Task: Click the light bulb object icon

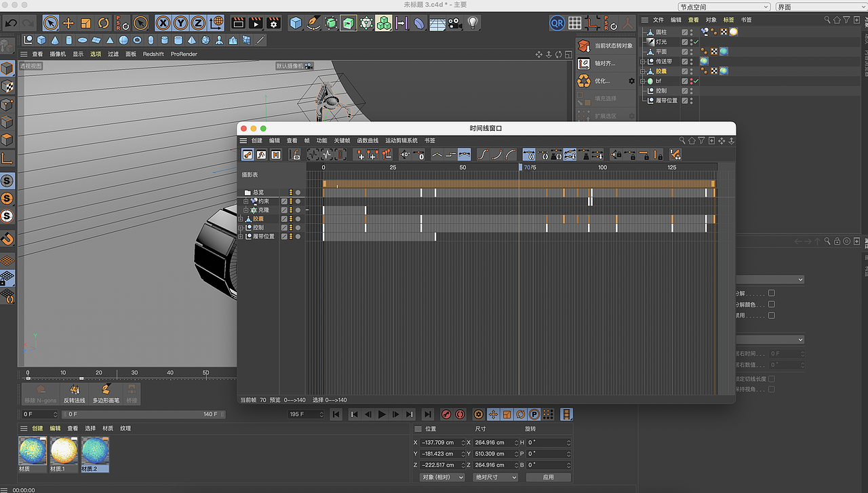Action: point(473,23)
